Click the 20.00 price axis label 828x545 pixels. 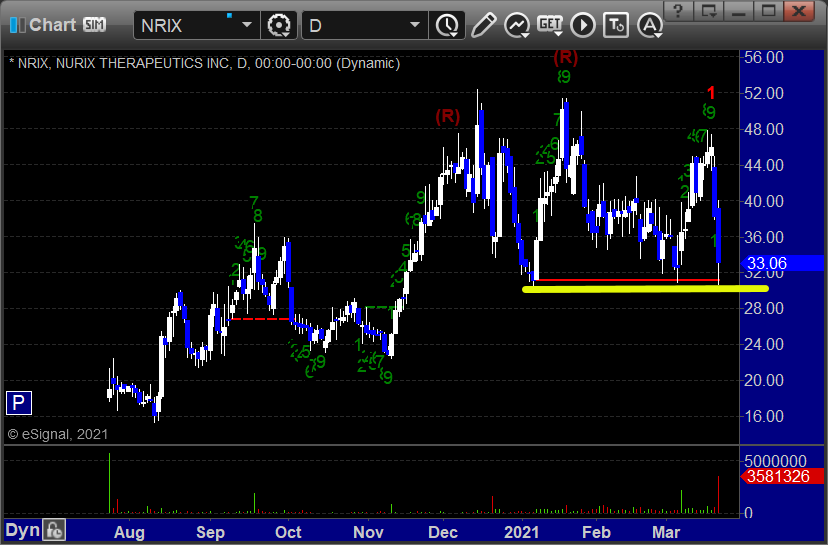[764, 380]
